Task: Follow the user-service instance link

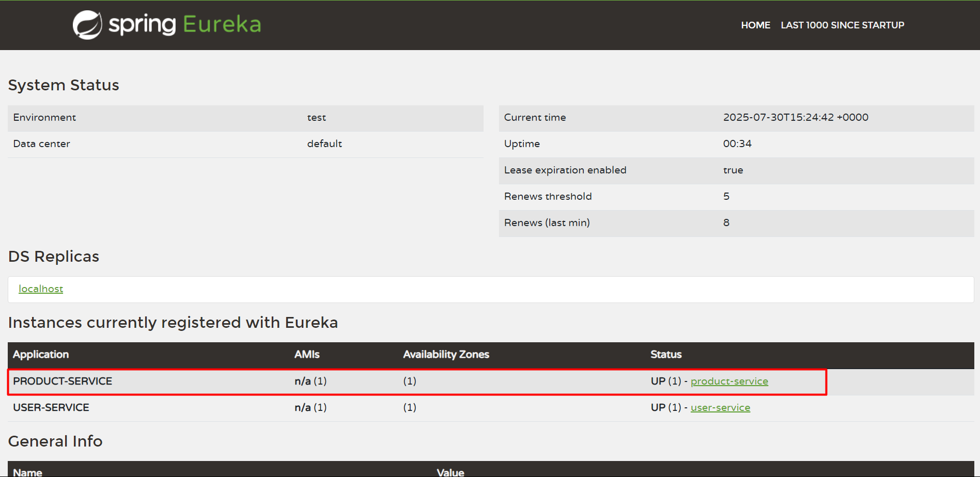Action: (720, 407)
